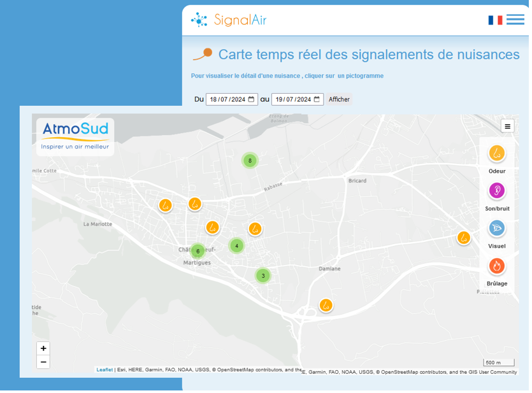Click the 'Pour visualiser le détail d'une nuisance' text
Viewport: 532px width, 393px height.
pos(287,76)
